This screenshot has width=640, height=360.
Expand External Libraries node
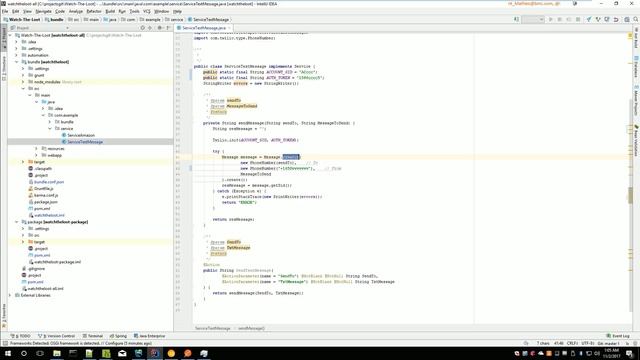[10, 295]
